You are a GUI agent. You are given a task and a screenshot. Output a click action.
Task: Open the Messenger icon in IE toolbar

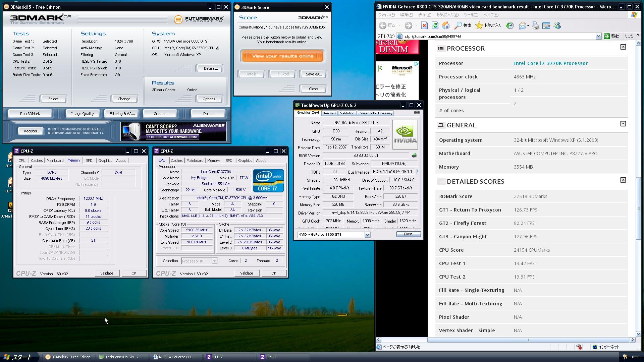[x=557, y=25]
